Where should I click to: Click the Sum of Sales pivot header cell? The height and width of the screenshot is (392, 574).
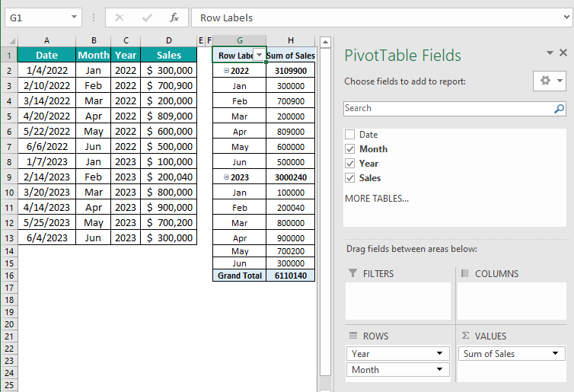pyautogui.click(x=291, y=56)
